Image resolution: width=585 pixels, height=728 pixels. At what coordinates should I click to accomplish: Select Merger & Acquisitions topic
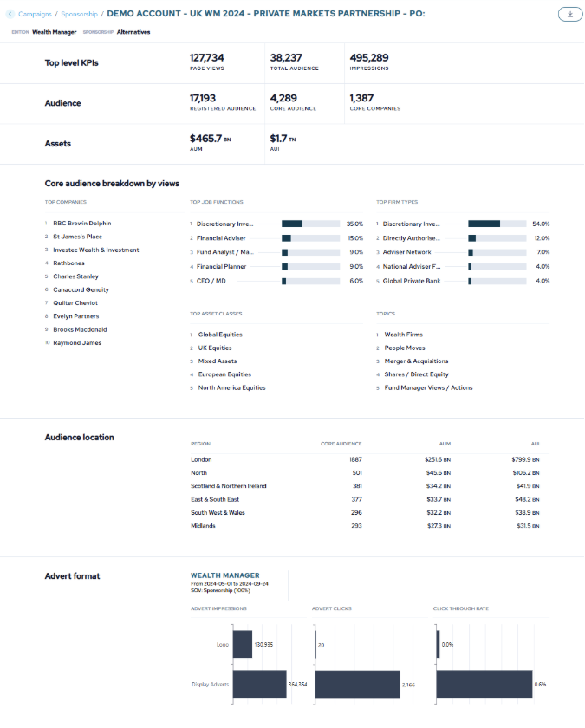tap(416, 361)
